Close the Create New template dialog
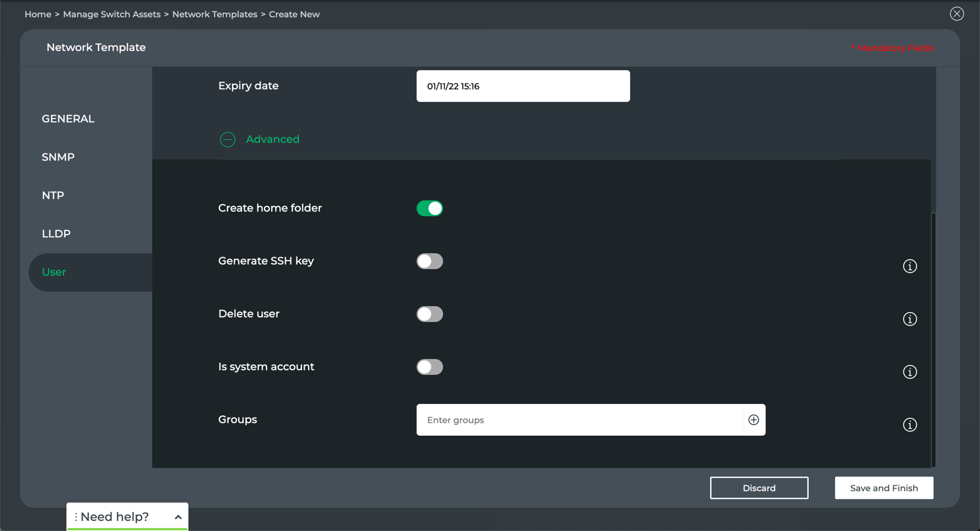Image resolution: width=980 pixels, height=531 pixels. (x=956, y=14)
